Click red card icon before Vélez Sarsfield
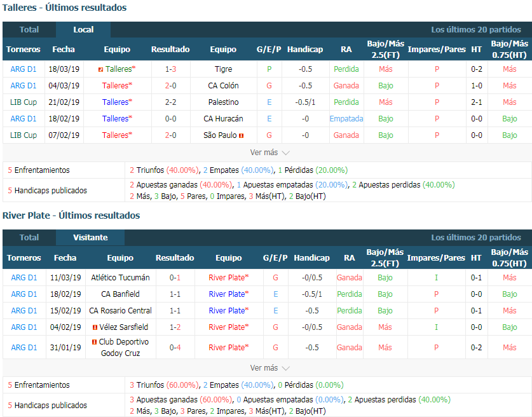This screenshot has width=532, height=417. point(95,327)
